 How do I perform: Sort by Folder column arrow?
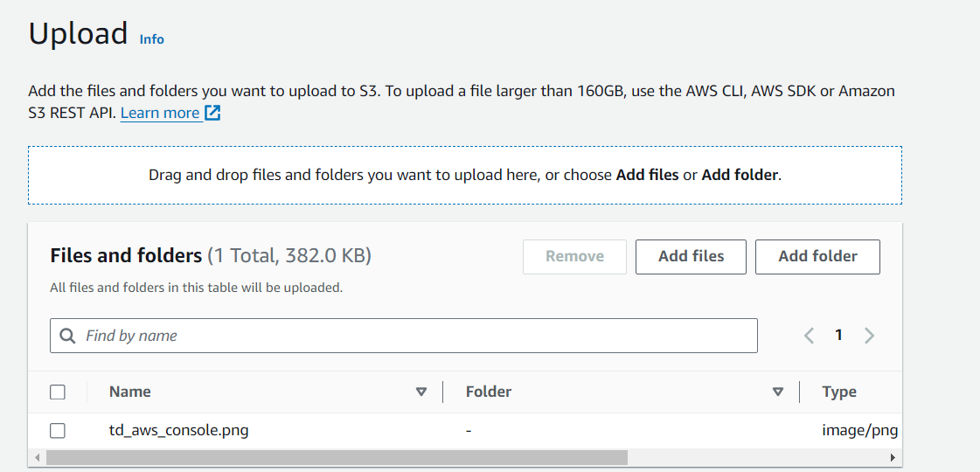[x=778, y=392]
